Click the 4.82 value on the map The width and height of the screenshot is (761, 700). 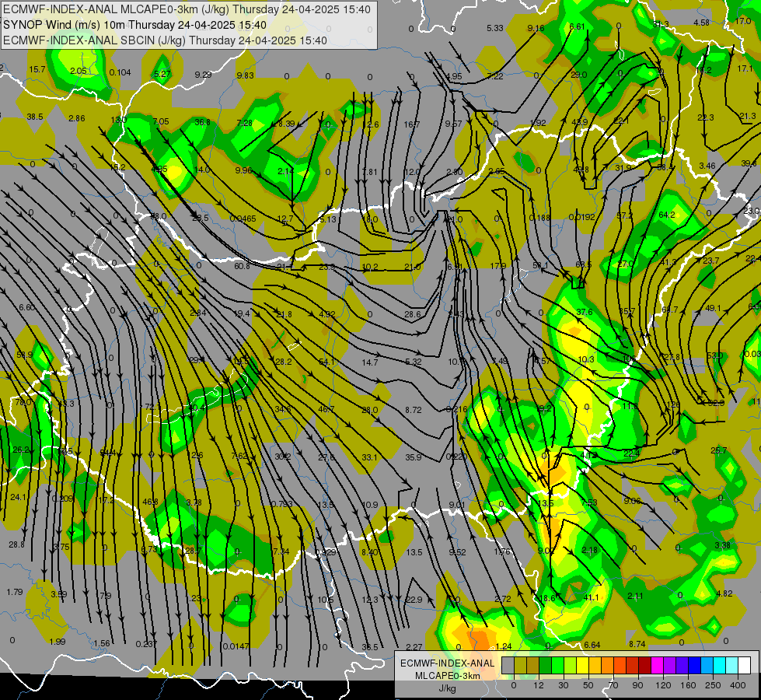tap(724, 593)
